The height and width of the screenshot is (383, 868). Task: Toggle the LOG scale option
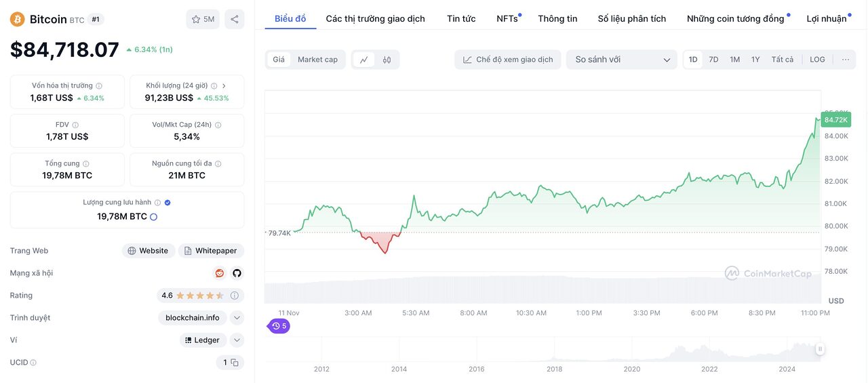tap(818, 60)
